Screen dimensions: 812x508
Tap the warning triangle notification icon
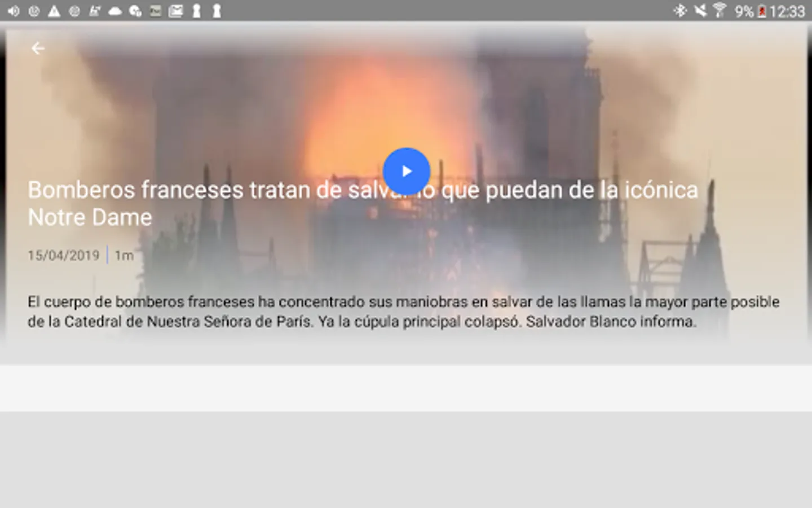click(54, 11)
